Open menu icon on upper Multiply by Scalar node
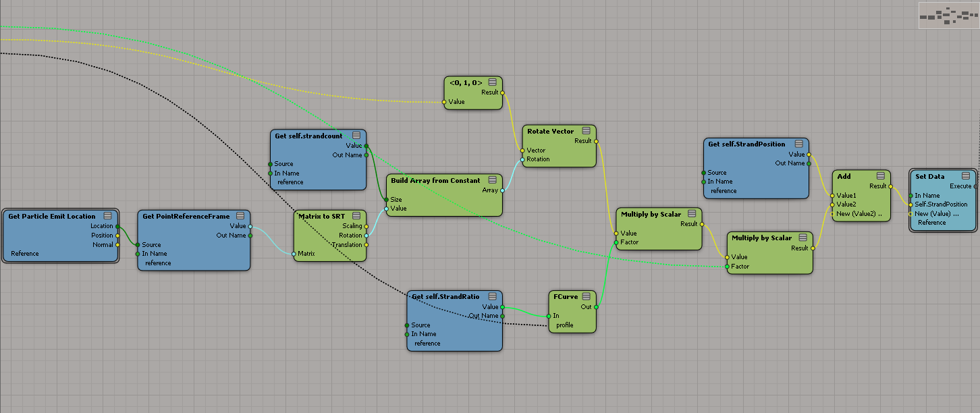The height and width of the screenshot is (413, 980). point(692,214)
